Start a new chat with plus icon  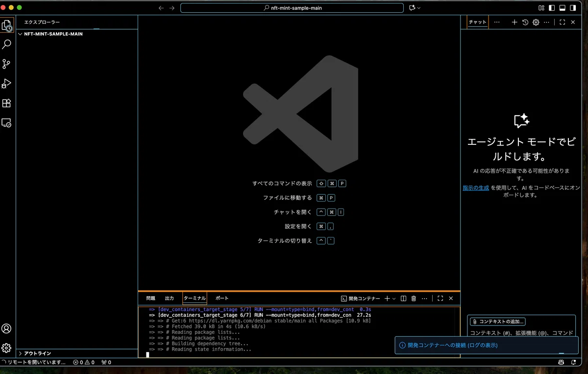[x=514, y=22]
